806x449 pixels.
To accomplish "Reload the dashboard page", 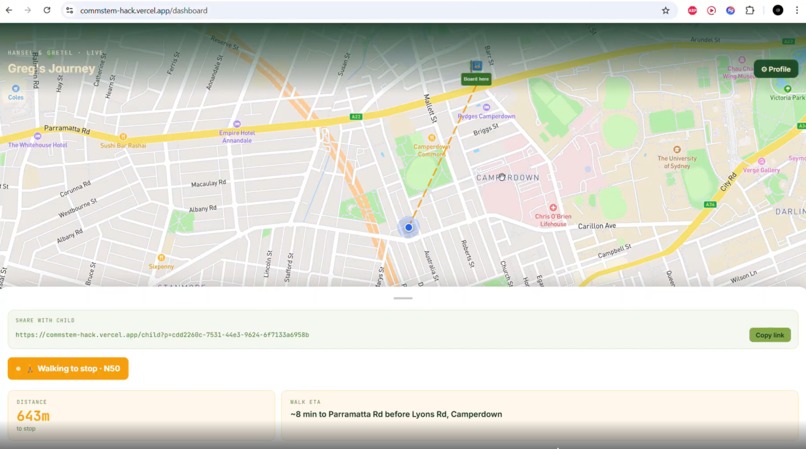I will tap(47, 10).
